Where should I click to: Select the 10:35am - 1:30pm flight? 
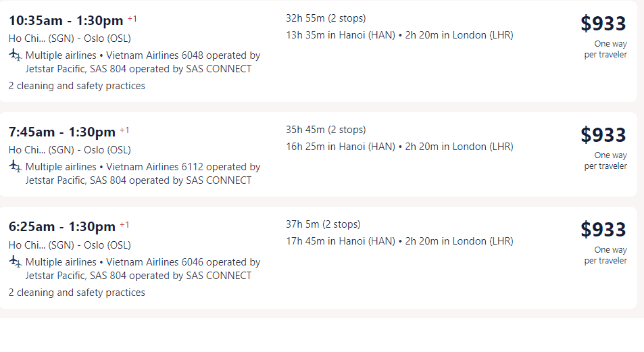(x=318, y=51)
